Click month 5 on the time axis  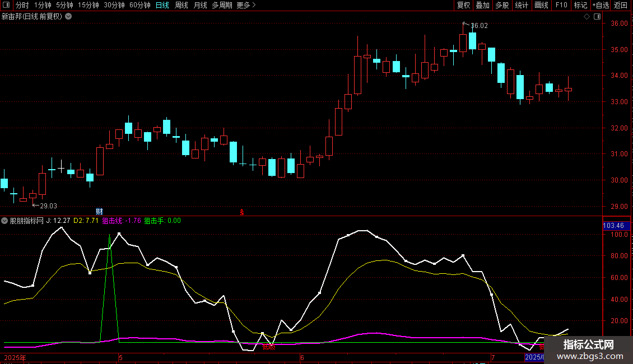120,357
